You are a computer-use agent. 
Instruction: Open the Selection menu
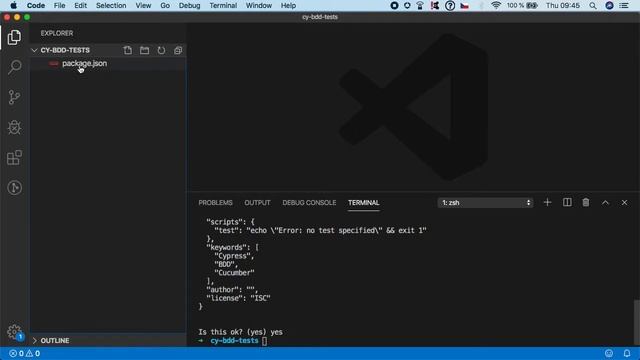pyautogui.click(x=111, y=6)
